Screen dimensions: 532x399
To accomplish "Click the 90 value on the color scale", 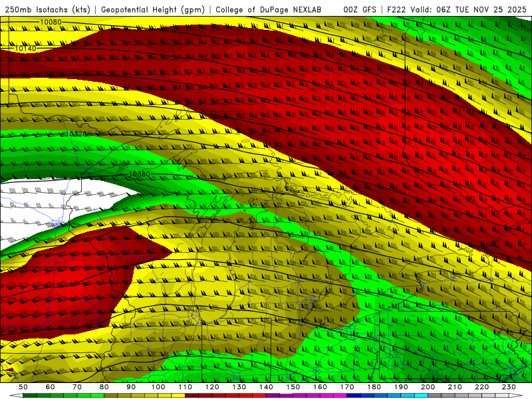I will tap(131, 387).
